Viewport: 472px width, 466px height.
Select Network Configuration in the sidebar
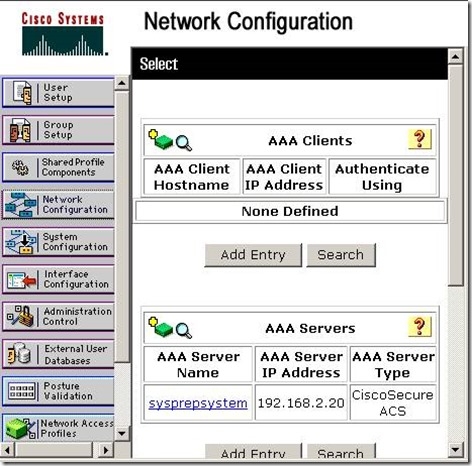point(58,204)
